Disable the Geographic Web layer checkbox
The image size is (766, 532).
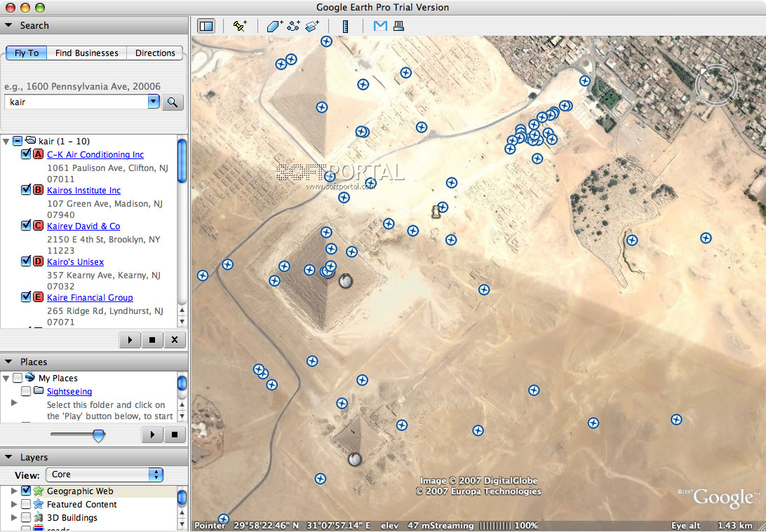pos(26,491)
